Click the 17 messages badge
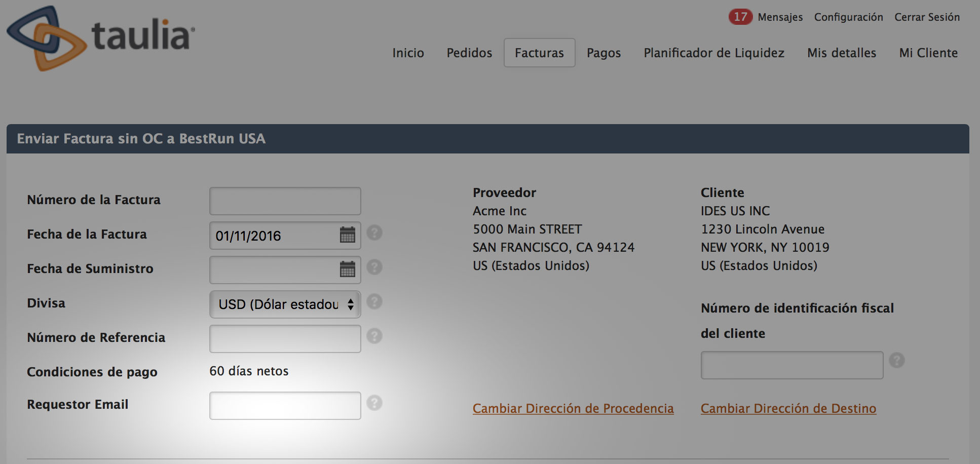 740,17
